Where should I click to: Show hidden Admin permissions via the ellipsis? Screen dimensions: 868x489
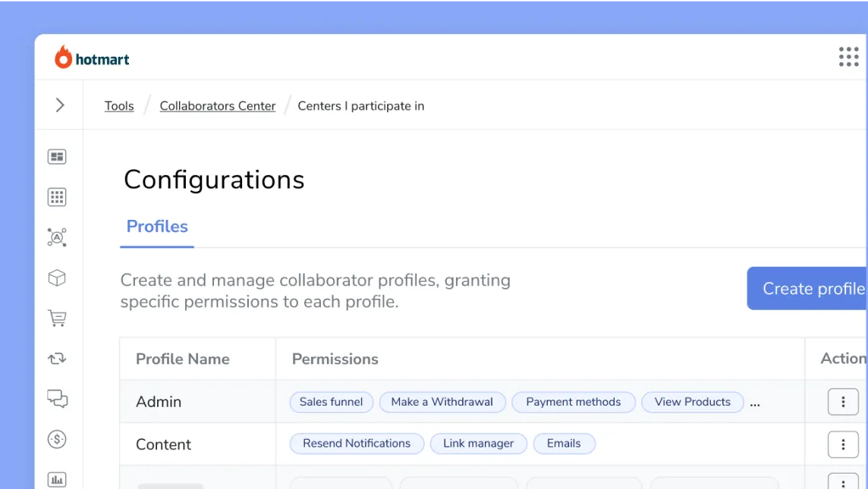pos(755,402)
